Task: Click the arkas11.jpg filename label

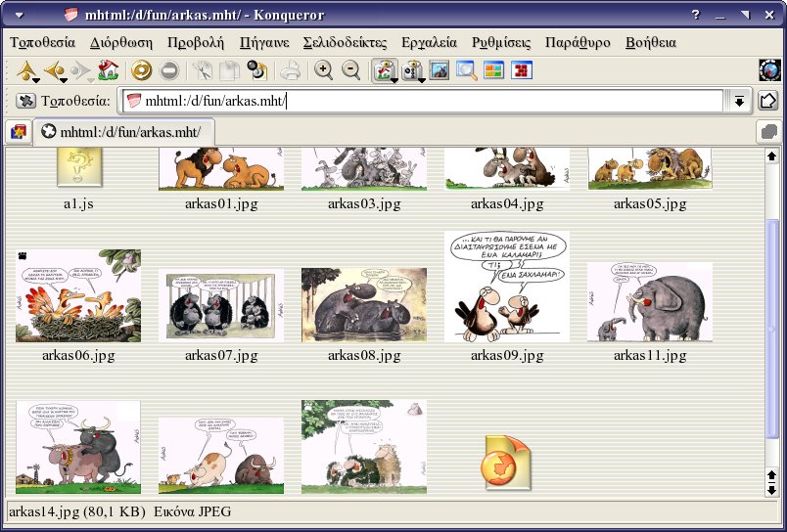Action: coord(650,356)
